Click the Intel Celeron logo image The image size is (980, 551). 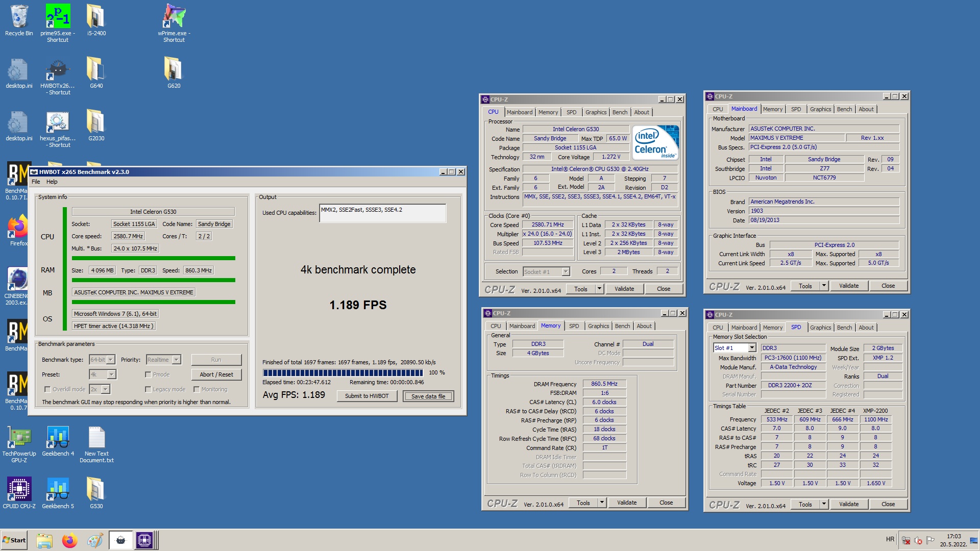click(655, 143)
